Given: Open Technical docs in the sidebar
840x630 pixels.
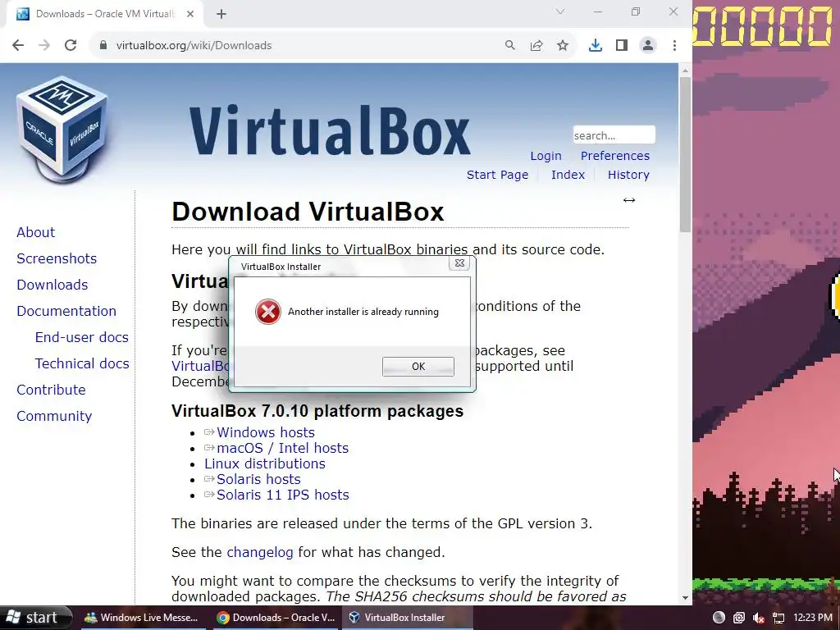Looking at the screenshot, I should click(82, 363).
